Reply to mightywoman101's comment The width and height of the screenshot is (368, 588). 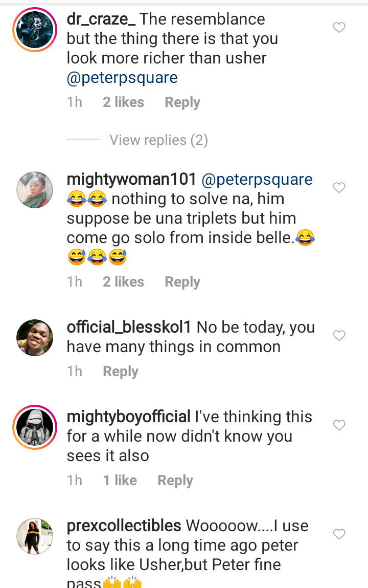pos(182,282)
